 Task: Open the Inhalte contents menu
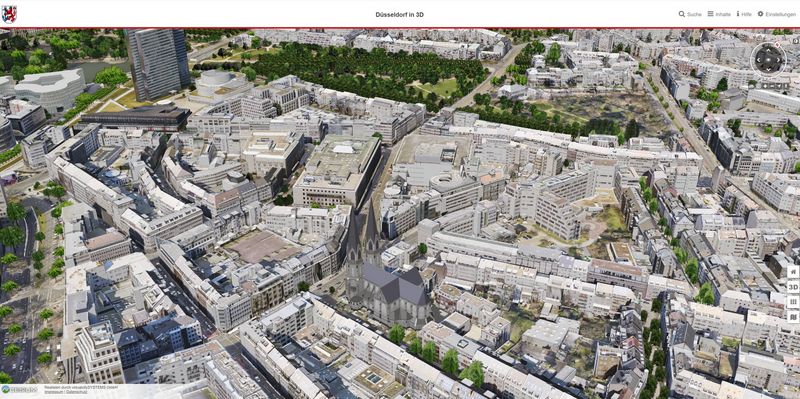(719, 14)
